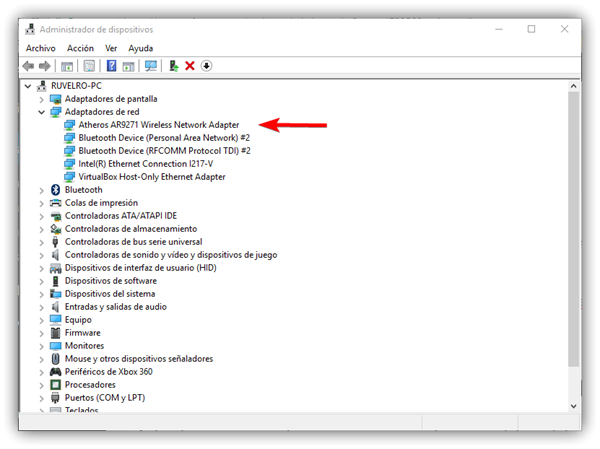
Task: Click the Colas de impresión printer icon
Action: 55,203
